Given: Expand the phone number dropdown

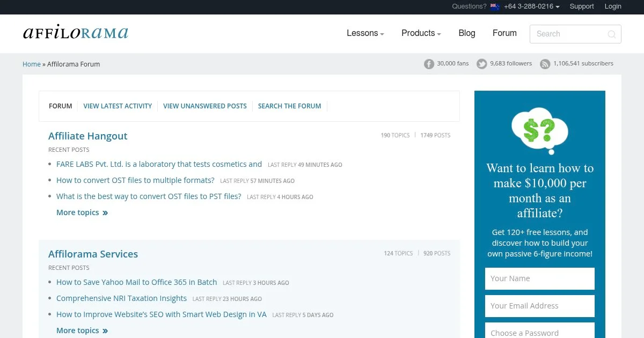Looking at the screenshot, I should tap(531, 6).
